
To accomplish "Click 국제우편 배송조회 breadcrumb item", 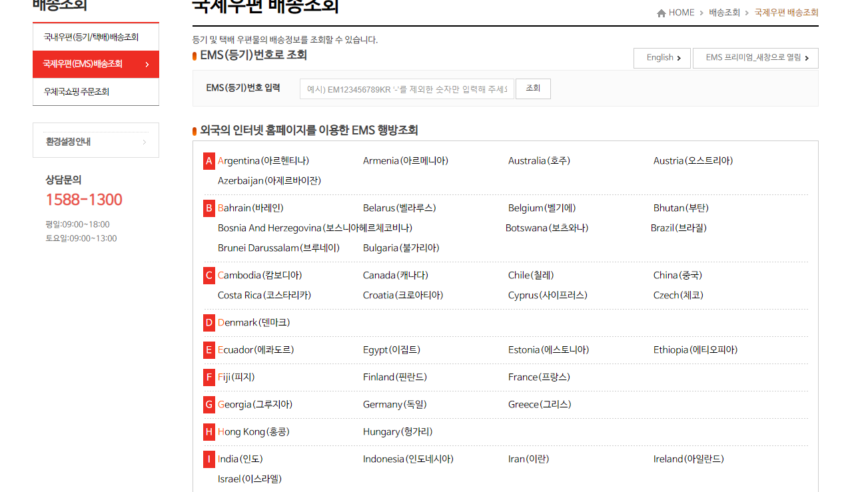I will 787,13.
